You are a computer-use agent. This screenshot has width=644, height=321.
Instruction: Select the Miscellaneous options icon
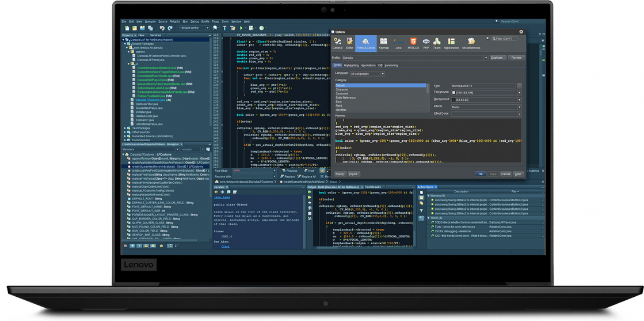click(471, 43)
